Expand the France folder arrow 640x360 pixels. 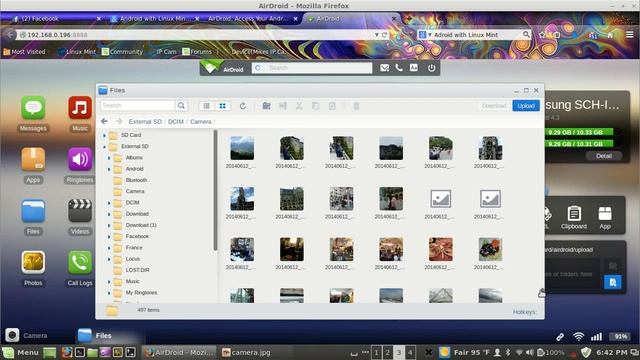point(109,248)
